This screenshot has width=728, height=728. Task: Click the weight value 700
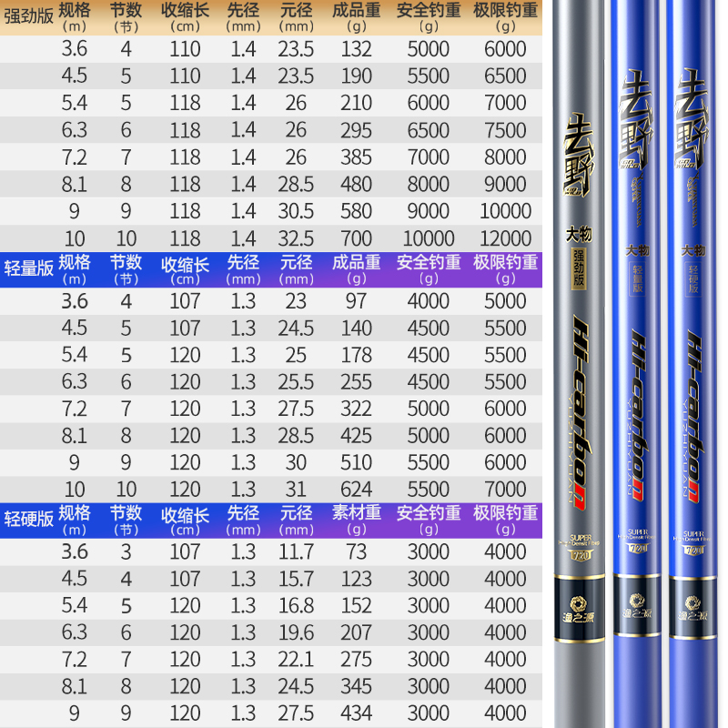pos(356,238)
